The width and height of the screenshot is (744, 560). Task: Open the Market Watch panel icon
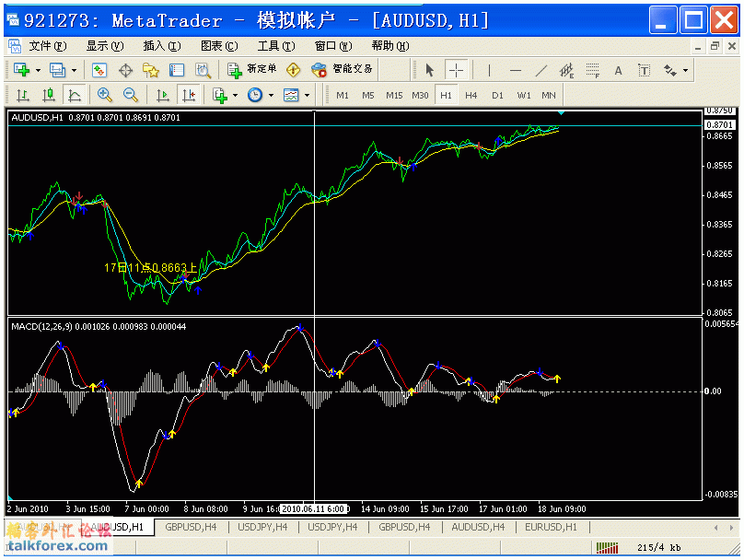tap(99, 70)
